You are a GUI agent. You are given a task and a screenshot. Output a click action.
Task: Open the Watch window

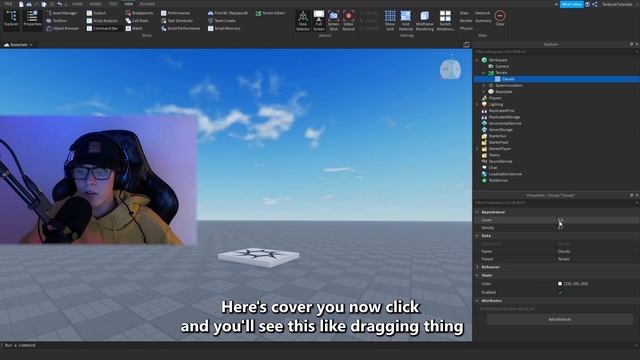[x=134, y=29]
